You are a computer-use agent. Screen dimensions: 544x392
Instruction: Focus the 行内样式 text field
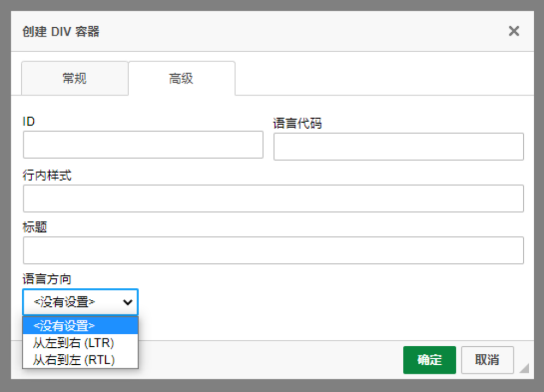[x=273, y=198]
